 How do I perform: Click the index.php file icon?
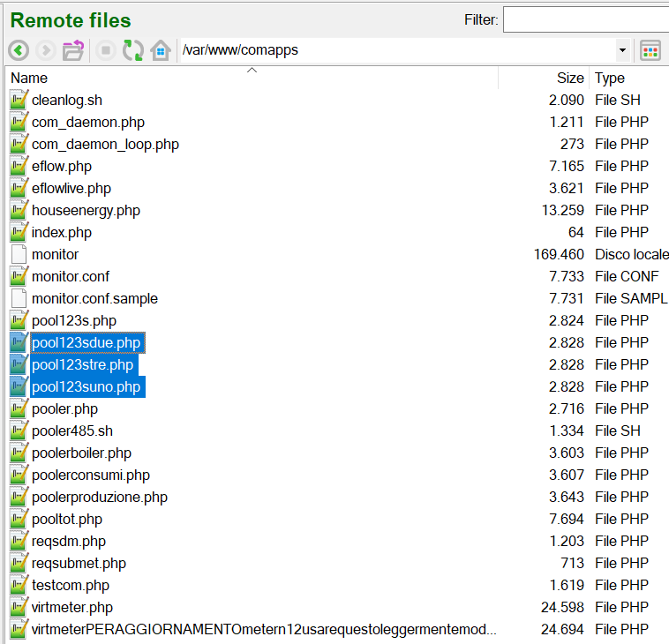pos(19,232)
